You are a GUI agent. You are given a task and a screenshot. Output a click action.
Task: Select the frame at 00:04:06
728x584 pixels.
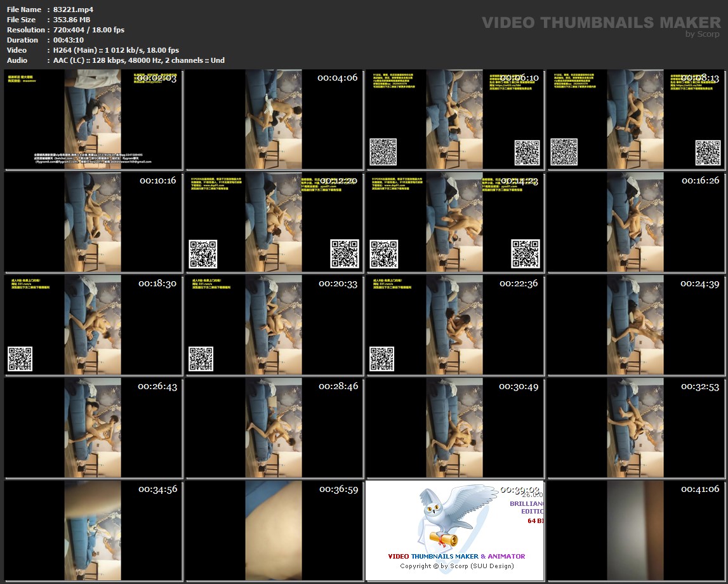tap(274, 119)
